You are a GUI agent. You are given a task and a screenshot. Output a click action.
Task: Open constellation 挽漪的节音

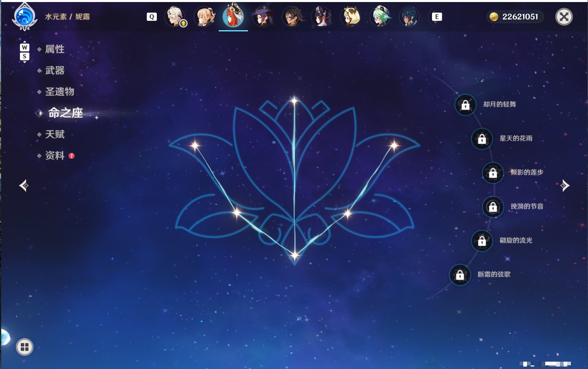527,206
